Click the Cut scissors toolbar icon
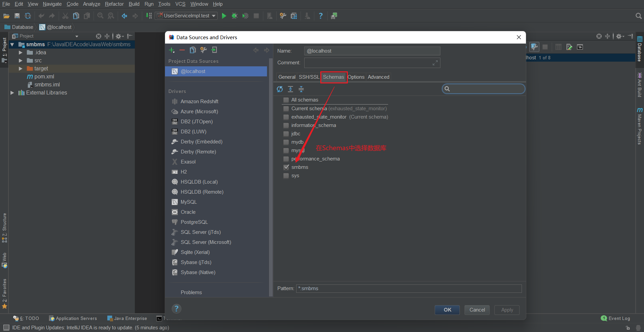 [65, 16]
